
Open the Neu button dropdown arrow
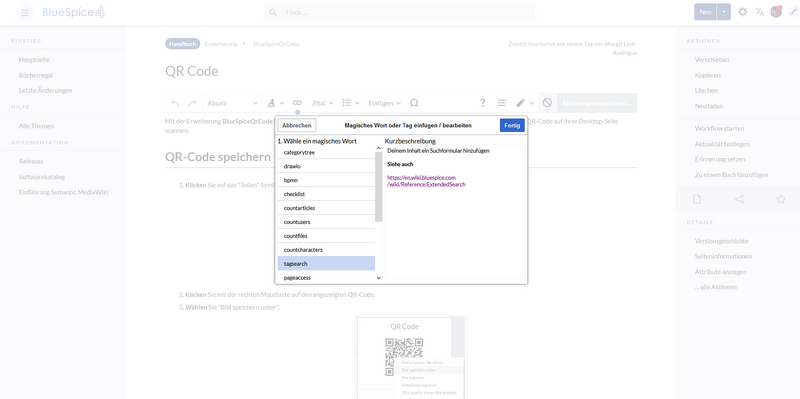pyautogui.click(x=723, y=12)
